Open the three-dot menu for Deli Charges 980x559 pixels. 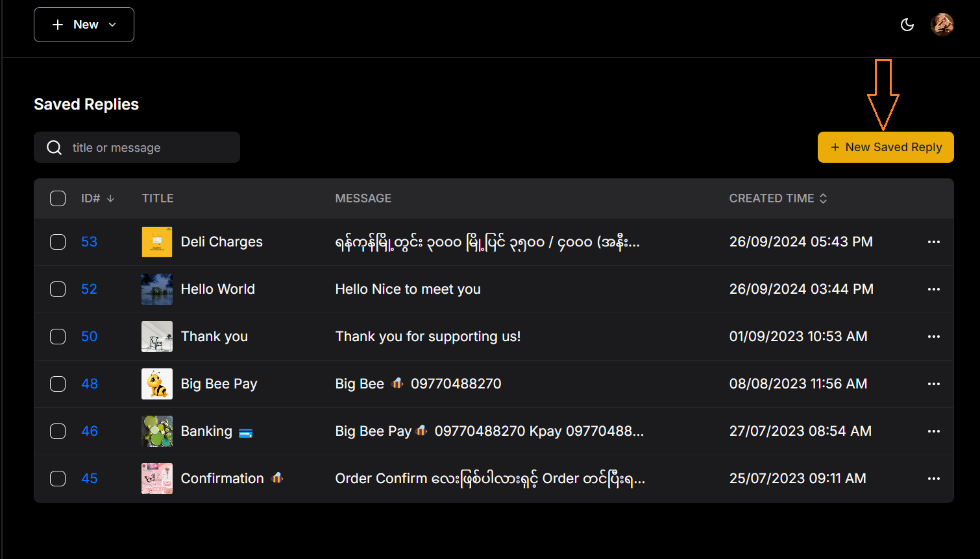pyautogui.click(x=934, y=242)
